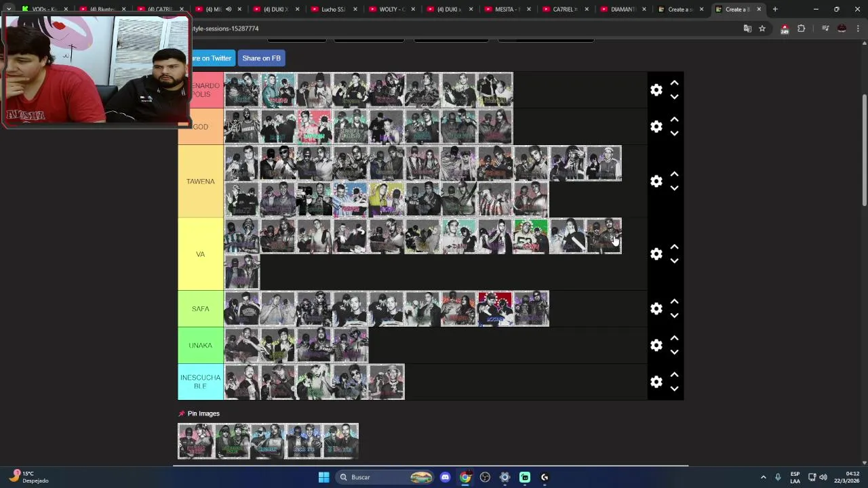Click the translate page icon in address bar

pyautogui.click(x=747, y=28)
